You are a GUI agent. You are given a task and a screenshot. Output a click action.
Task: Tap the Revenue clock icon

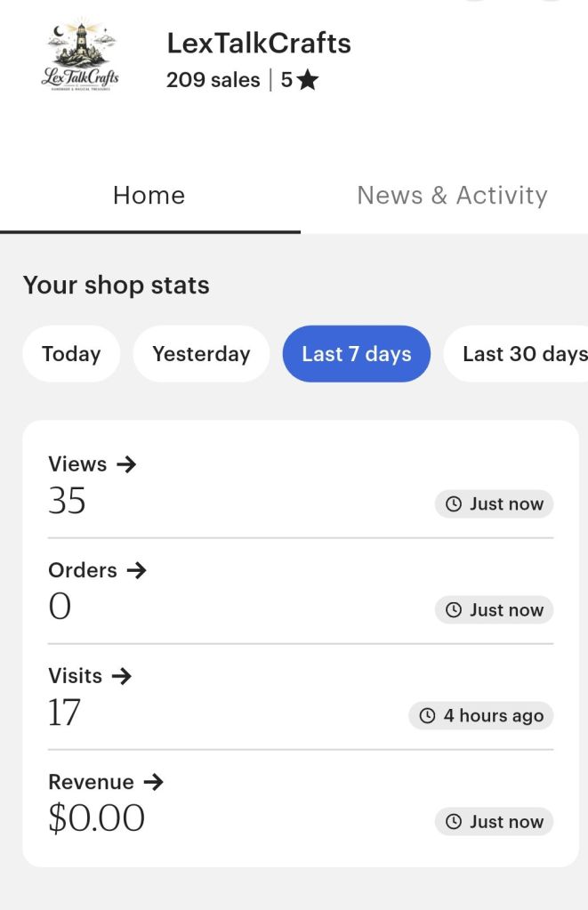coord(454,822)
